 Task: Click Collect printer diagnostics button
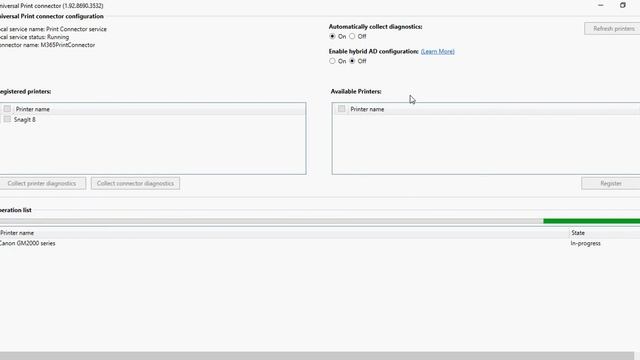point(42,183)
